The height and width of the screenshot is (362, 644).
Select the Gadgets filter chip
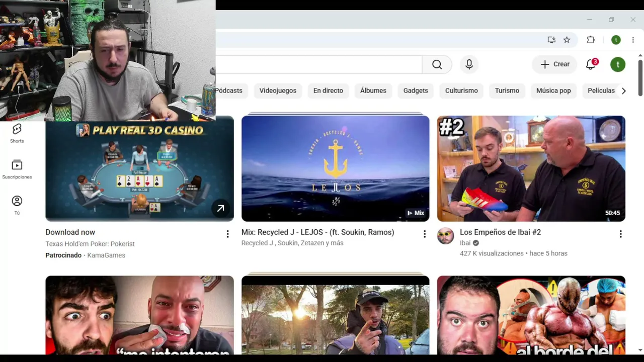pyautogui.click(x=416, y=90)
